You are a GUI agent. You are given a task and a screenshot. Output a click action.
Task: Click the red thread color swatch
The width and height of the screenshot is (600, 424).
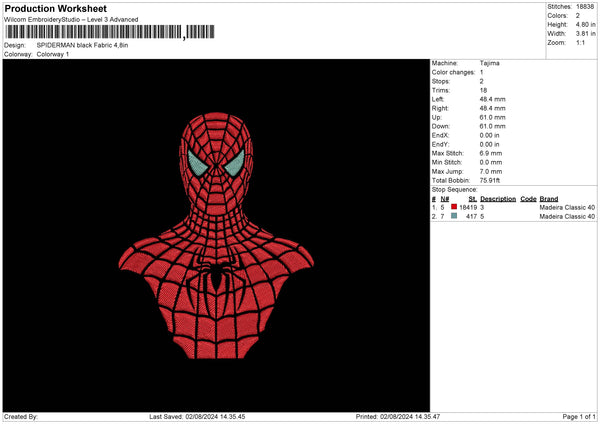(x=454, y=207)
